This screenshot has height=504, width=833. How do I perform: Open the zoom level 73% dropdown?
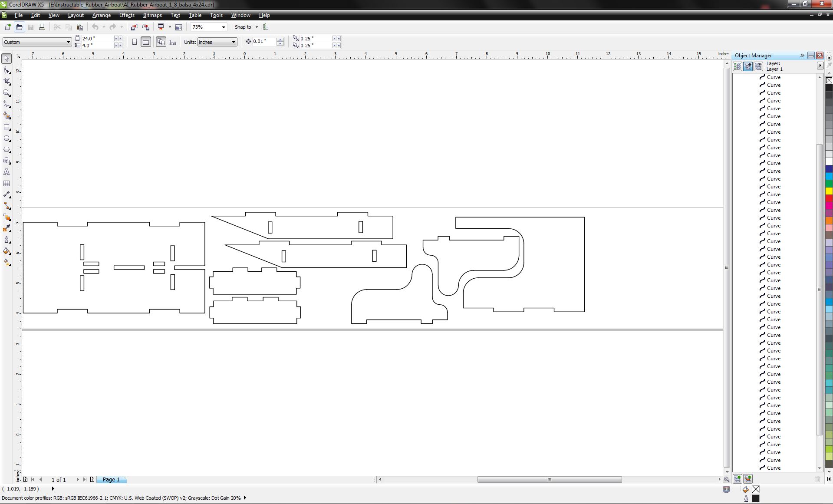point(224,27)
